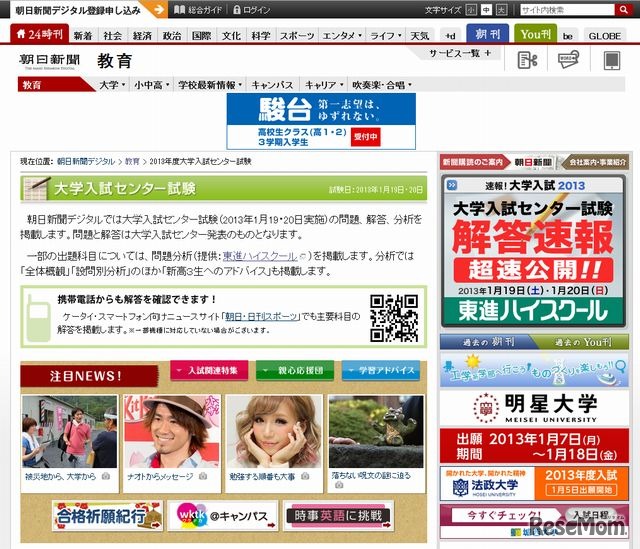
Task: Click the orange arrow beside 登録申し込み
Action: point(159,9)
